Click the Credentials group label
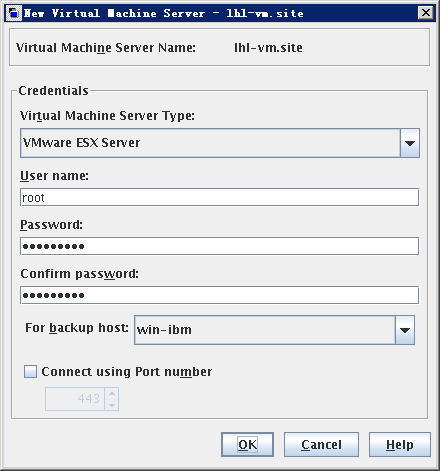 pyautogui.click(x=53, y=91)
